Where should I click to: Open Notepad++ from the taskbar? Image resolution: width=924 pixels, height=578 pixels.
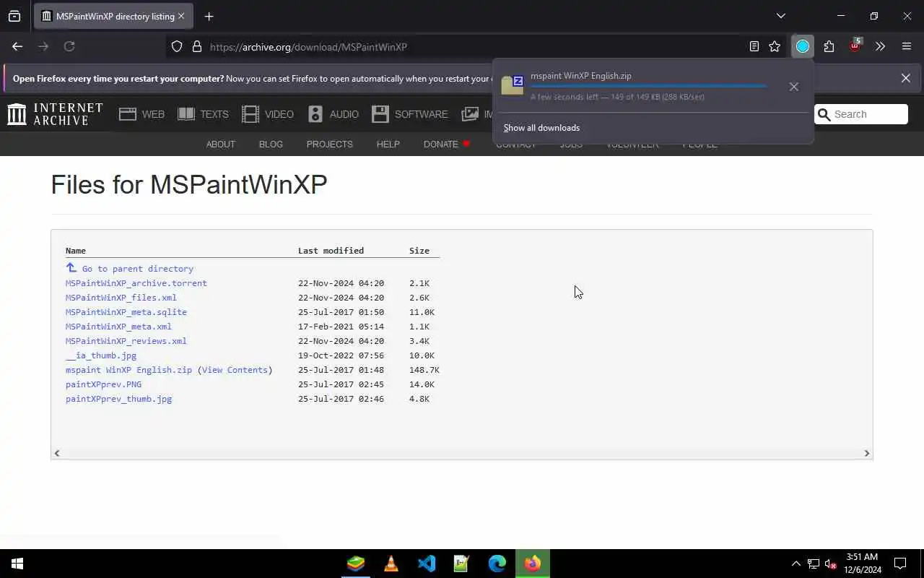point(462,564)
